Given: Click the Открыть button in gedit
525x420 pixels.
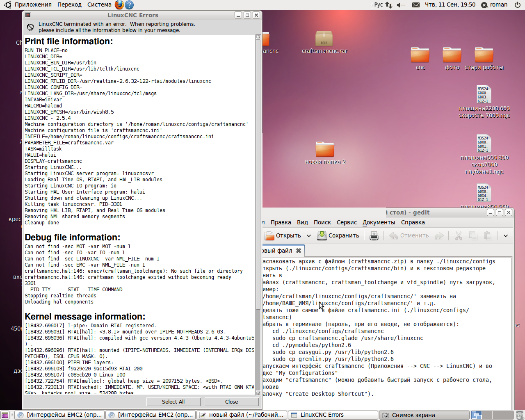Looking at the screenshot, I should (x=283, y=236).
